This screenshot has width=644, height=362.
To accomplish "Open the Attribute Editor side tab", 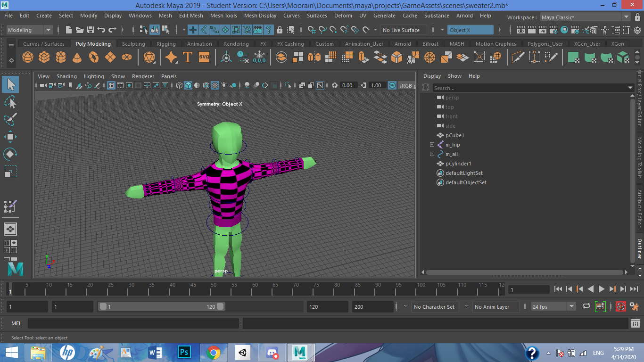I will point(640,208).
